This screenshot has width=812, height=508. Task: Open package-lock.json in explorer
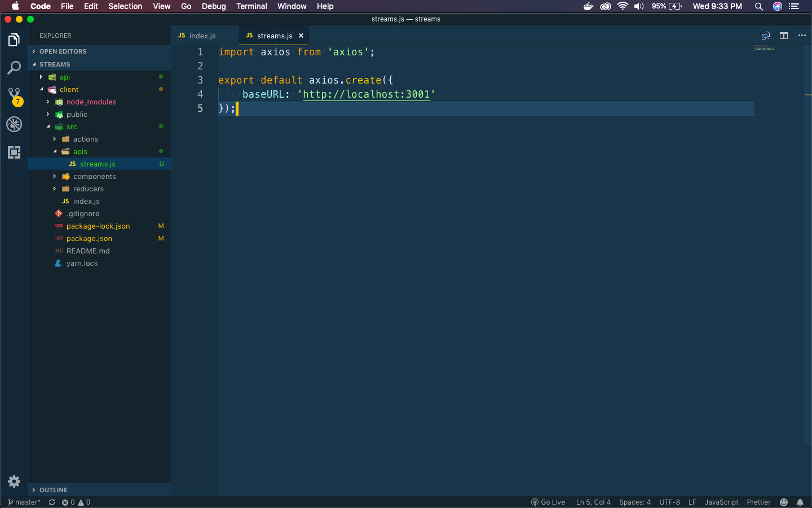[x=99, y=226]
